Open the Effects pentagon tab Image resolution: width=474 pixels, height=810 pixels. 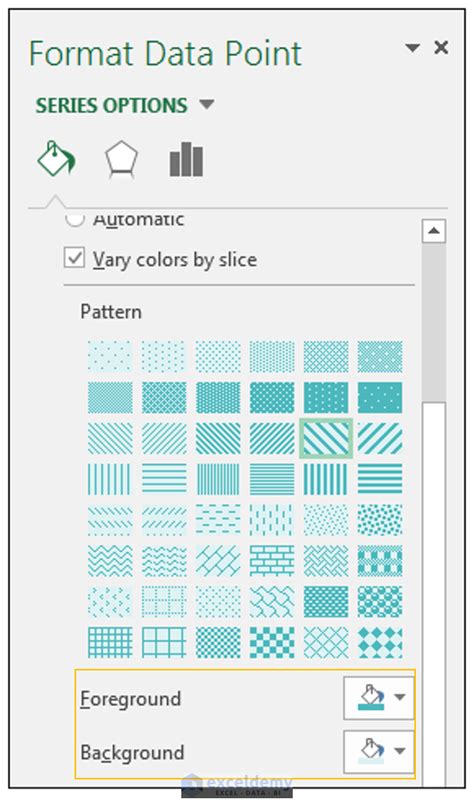pos(121,159)
